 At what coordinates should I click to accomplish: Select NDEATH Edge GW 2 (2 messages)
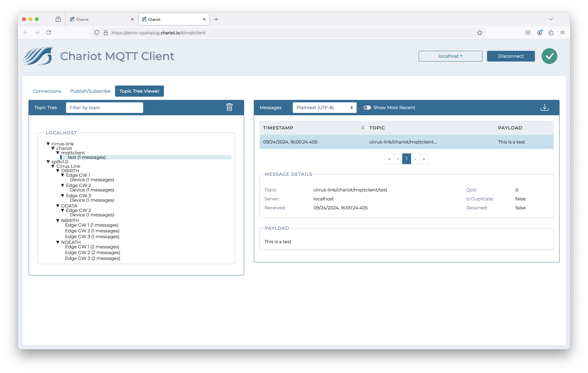(x=93, y=253)
